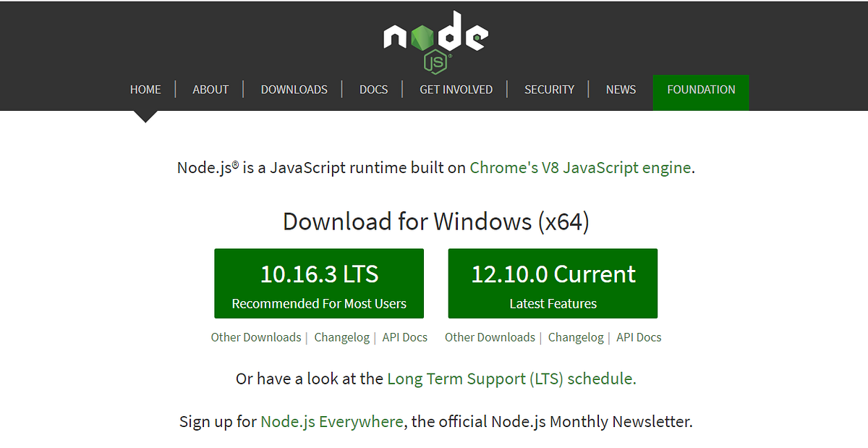Image resolution: width=868 pixels, height=448 pixels.
Task: Open the SECURITY navigation item
Action: pyautogui.click(x=550, y=90)
